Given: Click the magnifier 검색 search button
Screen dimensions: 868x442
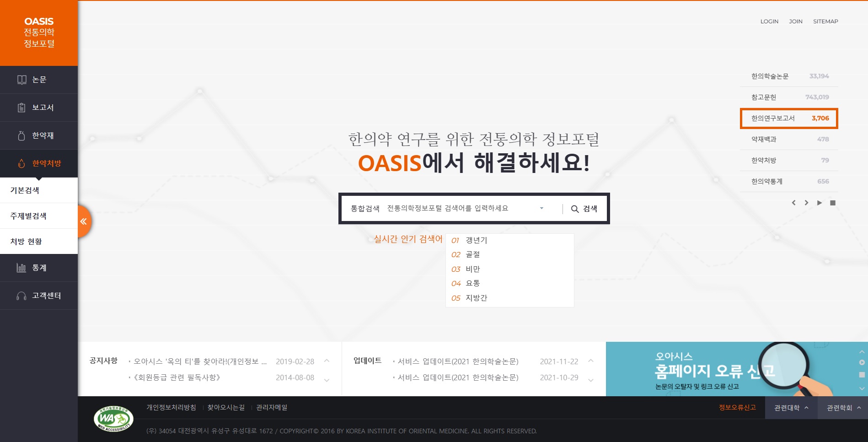Looking at the screenshot, I should 584,209.
